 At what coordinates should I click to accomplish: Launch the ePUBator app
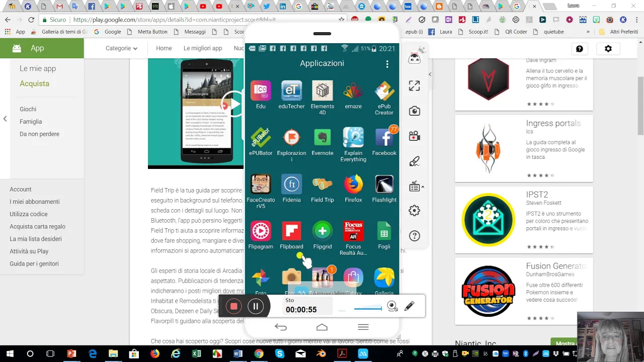tap(261, 137)
